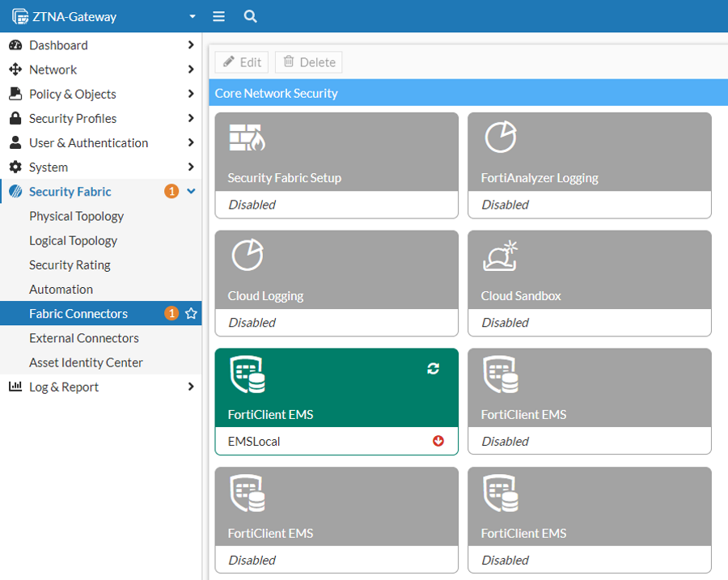The height and width of the screenshot is (580, 728).
Task: Select External Connectors in the sidebar
Action: pyautogui.click(x=83, y=338)
